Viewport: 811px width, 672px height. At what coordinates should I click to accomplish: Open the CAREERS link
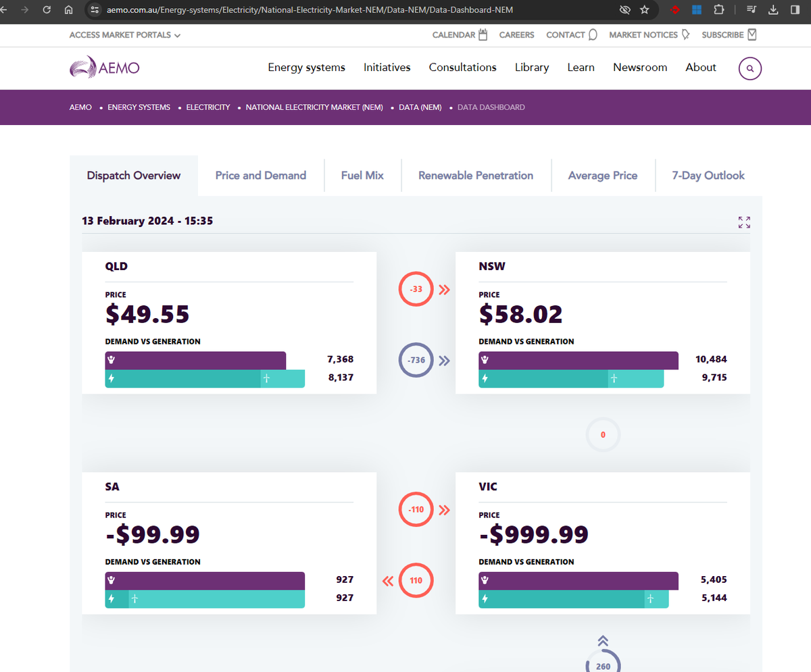tap(516, 34)
